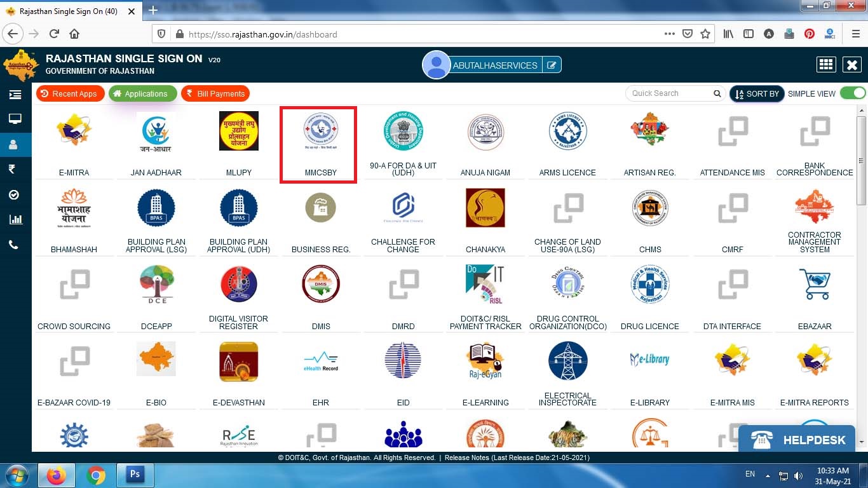This screenshot has width=868, height=488.
Task: Click the browser address bar URL
Action: 263,34
